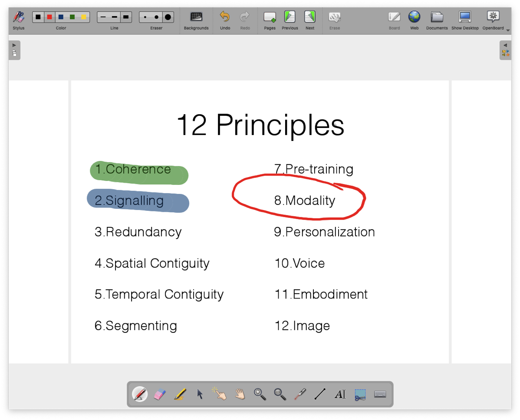520x420 pixels.
Task: Toggle the Stylus palette visibility
Action: click(x=19, y=20)
